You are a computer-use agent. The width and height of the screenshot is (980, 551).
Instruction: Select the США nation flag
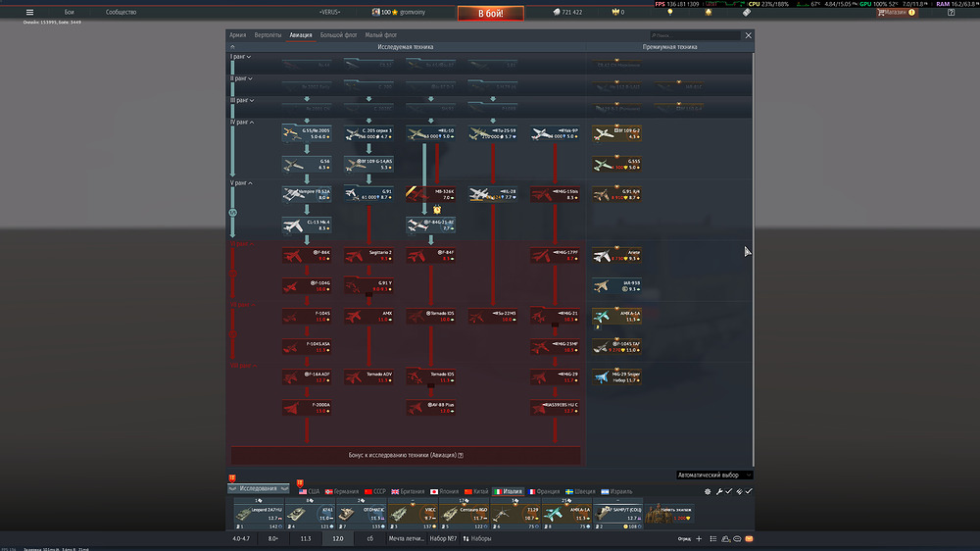(x=311, y=491)
